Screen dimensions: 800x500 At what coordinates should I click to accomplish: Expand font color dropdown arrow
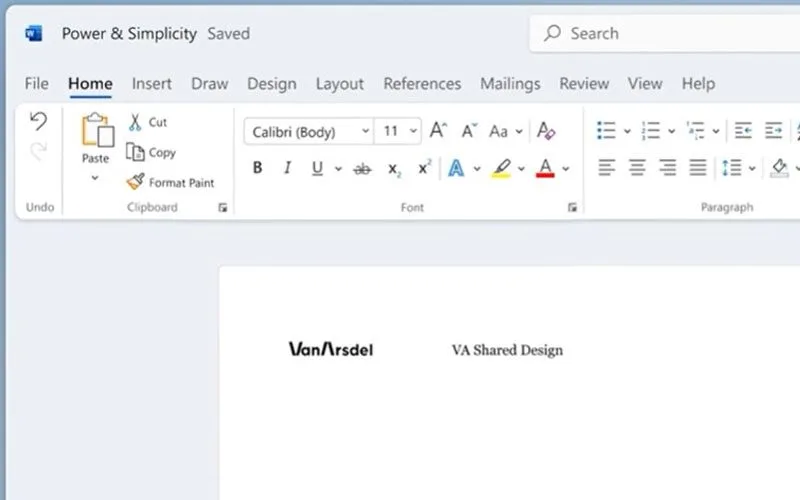coord(566,169)
